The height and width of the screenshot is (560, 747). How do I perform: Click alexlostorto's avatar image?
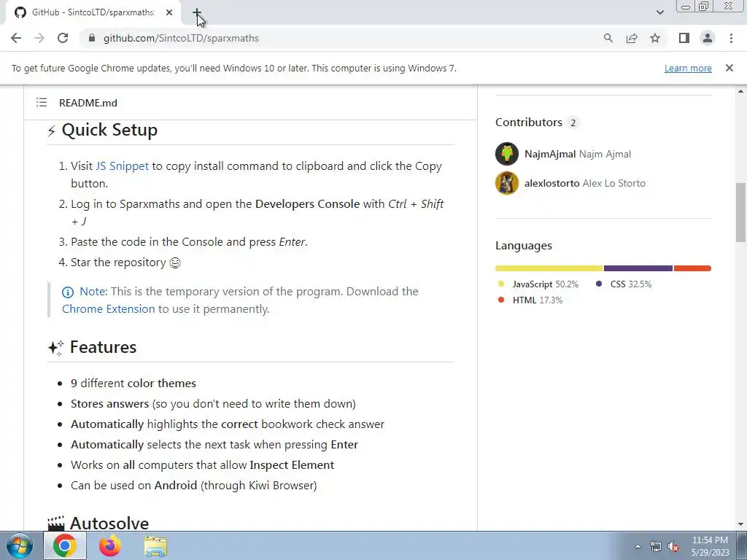[x=507, y=183]
